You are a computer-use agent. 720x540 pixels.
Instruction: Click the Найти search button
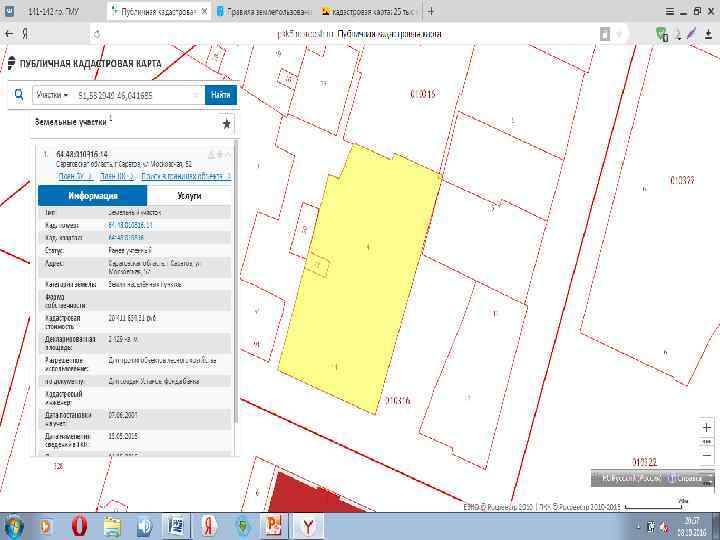coord(221,95)
